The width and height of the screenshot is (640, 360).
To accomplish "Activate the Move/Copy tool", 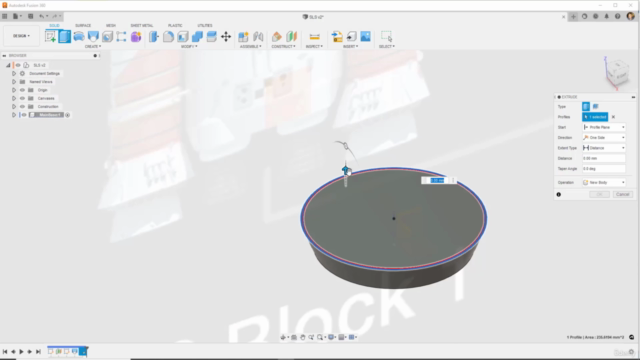I will (226, 36).
